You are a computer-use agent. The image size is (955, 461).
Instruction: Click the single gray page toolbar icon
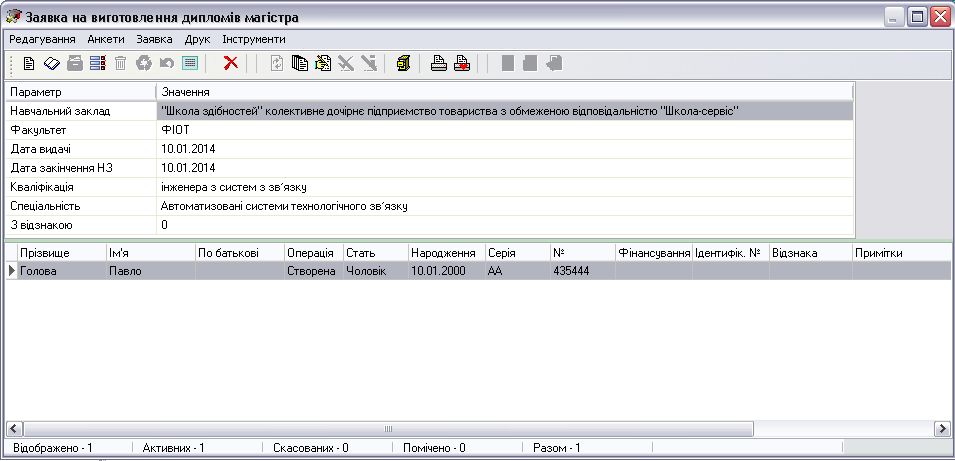point(508,63)
